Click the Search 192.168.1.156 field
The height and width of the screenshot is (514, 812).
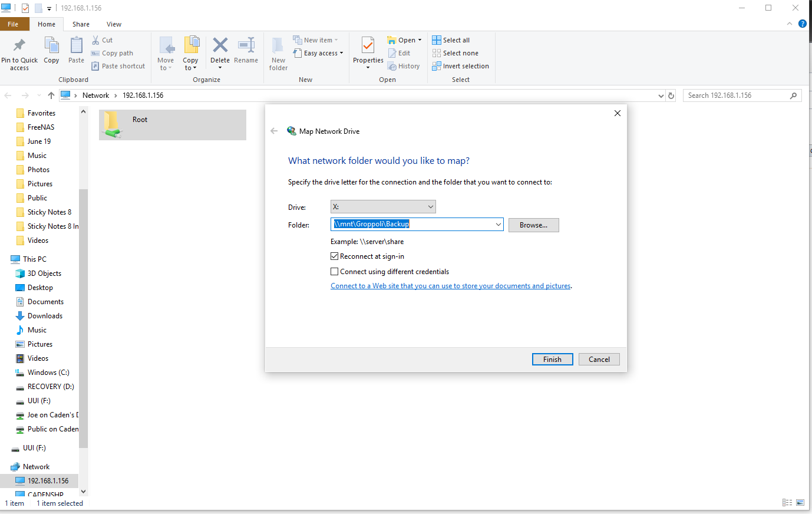pyautogui.click(x=742, y=95)
